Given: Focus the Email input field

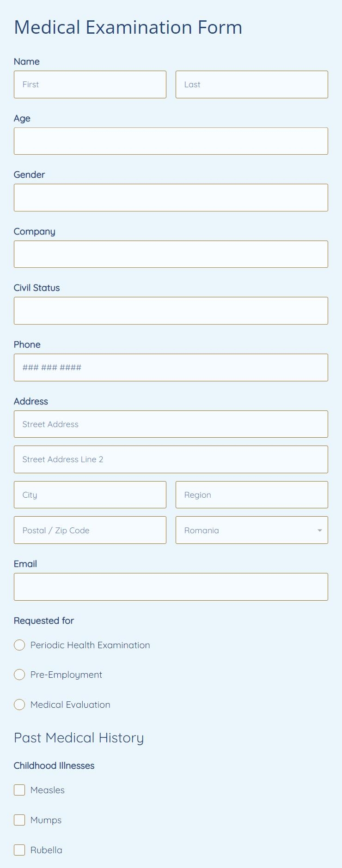Looking at the screenshot, I should tap(171, 586).
